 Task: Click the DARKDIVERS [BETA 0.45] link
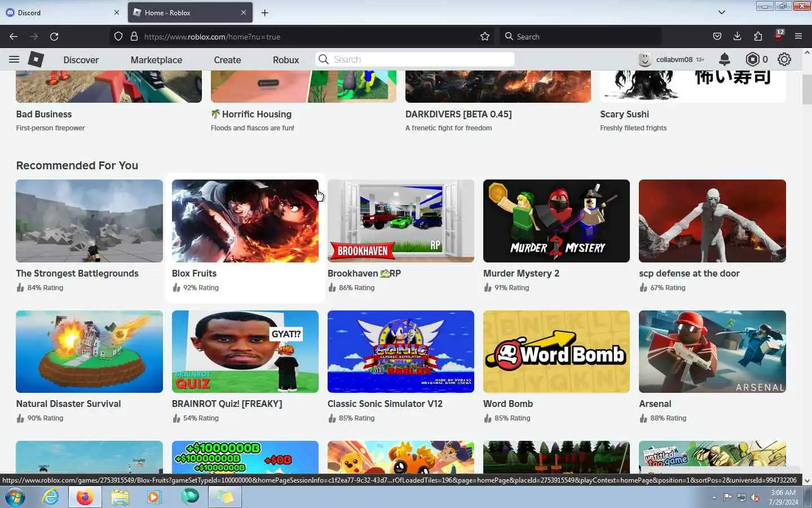(458, 114)
